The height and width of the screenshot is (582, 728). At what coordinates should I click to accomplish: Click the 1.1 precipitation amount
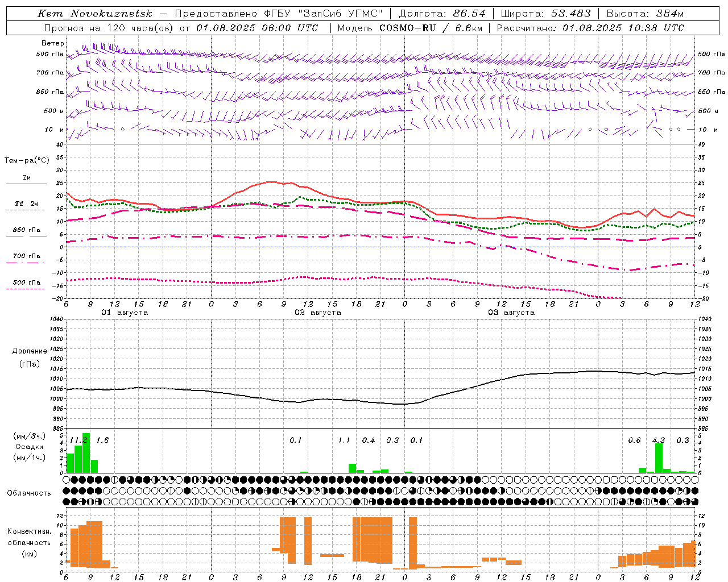pyautogui.click(x=344, y=440)
